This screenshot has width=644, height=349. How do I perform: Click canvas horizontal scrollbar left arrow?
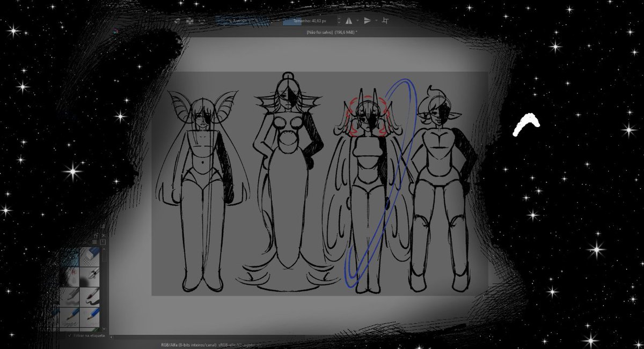tap(112, 338)
